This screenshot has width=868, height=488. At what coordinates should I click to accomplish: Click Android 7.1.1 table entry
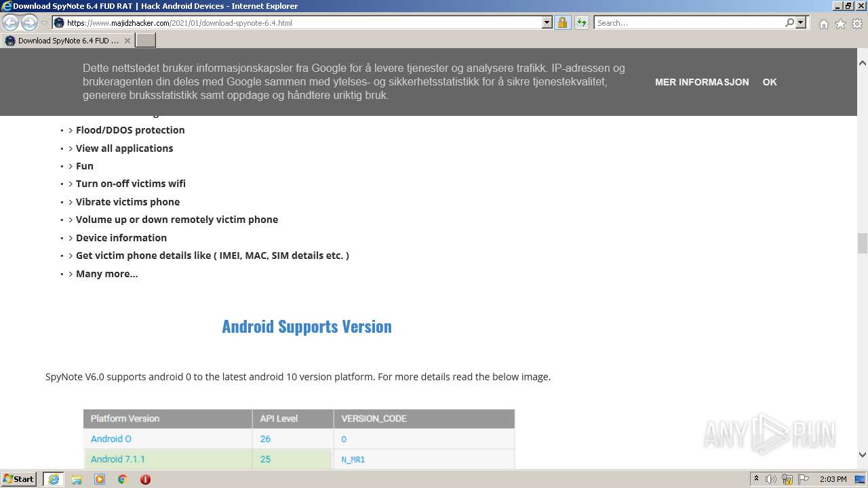click(118, 460)
